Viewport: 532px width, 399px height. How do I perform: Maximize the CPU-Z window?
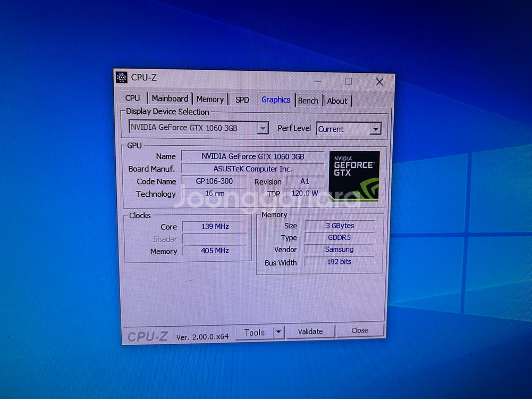tap(348, 81)
